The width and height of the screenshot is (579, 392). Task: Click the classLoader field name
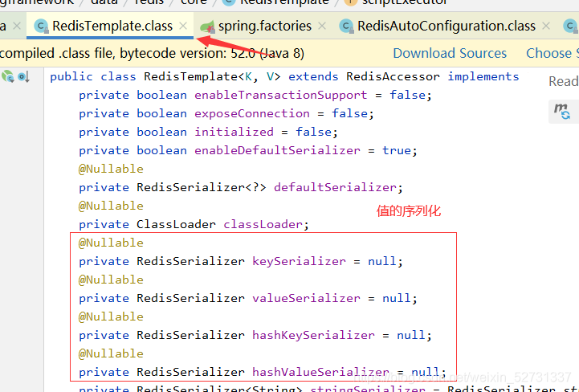point(263,224)
